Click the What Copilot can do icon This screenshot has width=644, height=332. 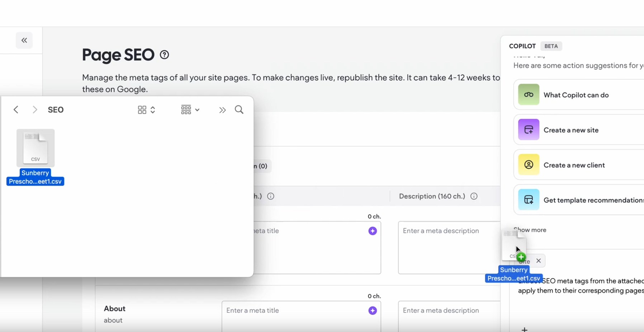(529, 95)
